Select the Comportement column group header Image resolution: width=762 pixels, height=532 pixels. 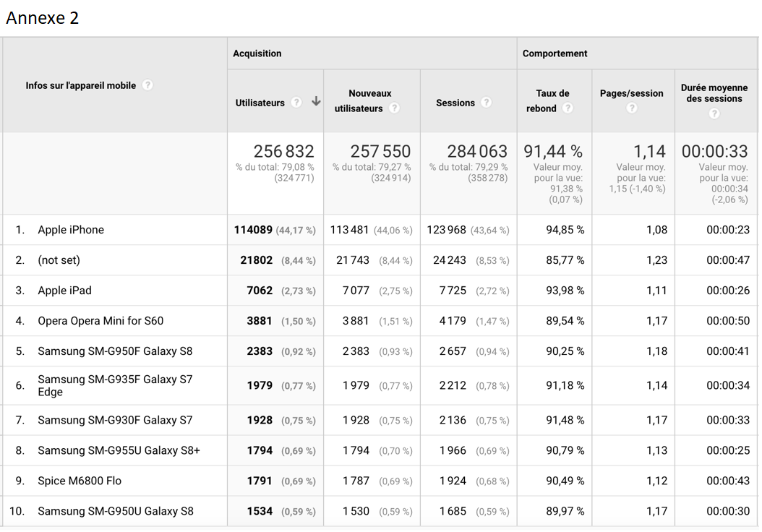[555, 53]
